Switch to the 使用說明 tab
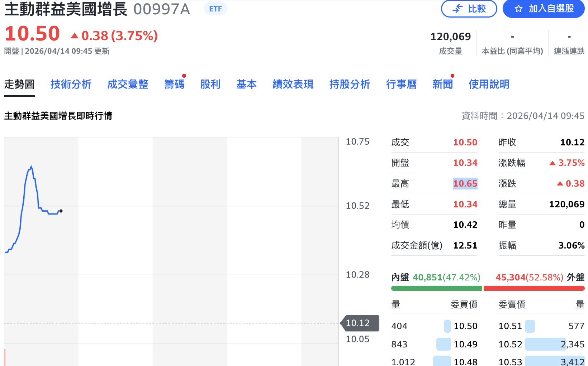The image size is (588, 366). coord(489,85)
